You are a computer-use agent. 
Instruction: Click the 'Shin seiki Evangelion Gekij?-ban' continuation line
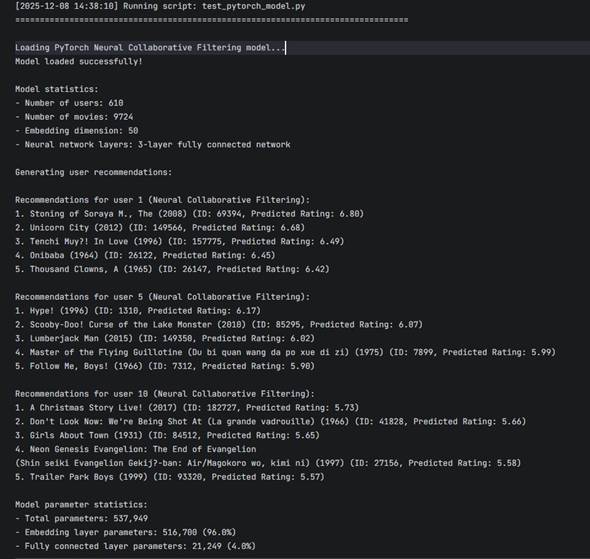[x=268, y=463]
